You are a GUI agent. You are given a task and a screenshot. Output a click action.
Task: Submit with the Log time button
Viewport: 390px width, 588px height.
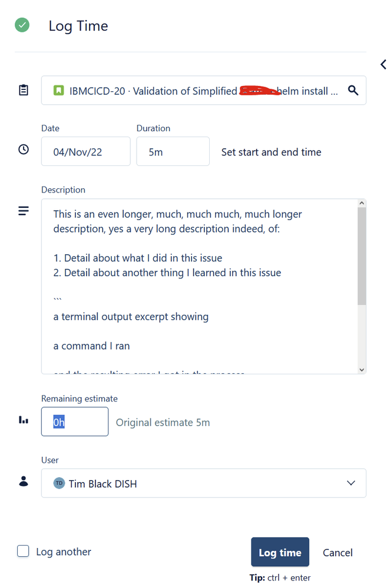click(280, 552)
